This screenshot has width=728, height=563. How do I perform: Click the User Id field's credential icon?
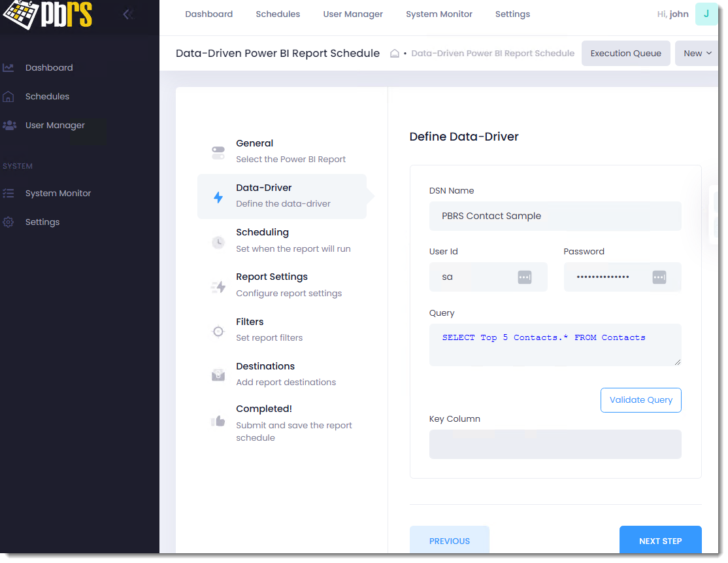point(525,277)
